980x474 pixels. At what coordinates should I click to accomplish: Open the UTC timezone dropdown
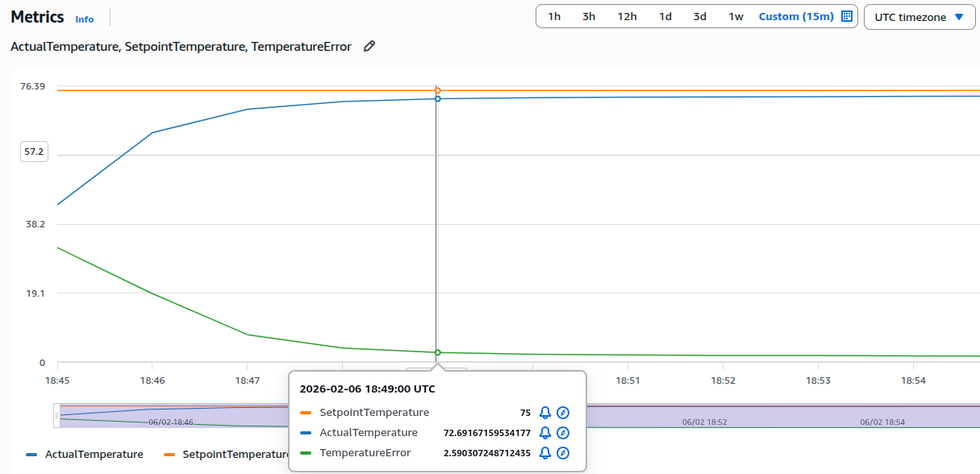point(919,16)
